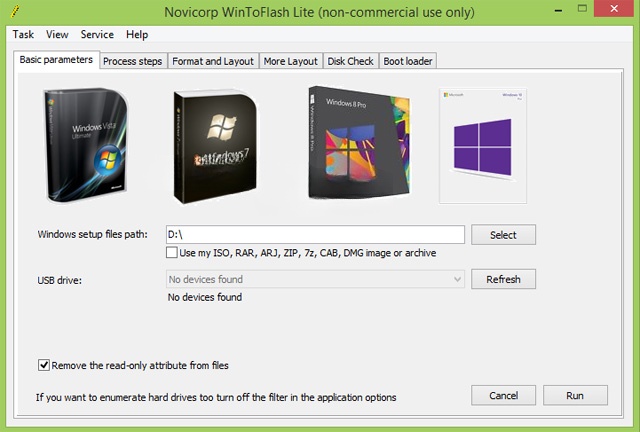
Task: Select the Windows 8 Pro box image
Action: [x=359, y=143]
